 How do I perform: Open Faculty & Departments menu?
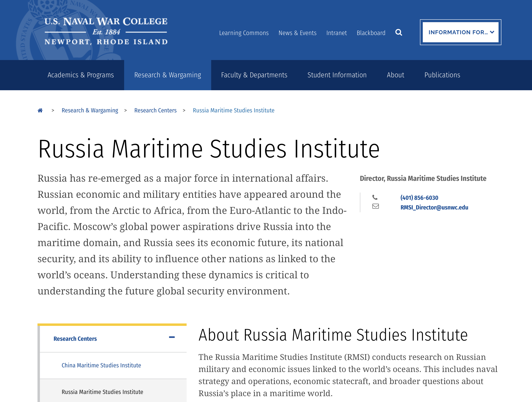coord(254,75)
